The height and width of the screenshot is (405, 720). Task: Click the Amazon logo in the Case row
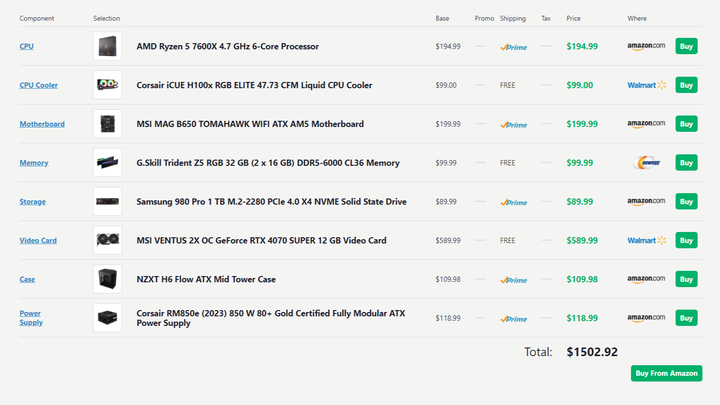pyautogui.click(x=646, y=279)
